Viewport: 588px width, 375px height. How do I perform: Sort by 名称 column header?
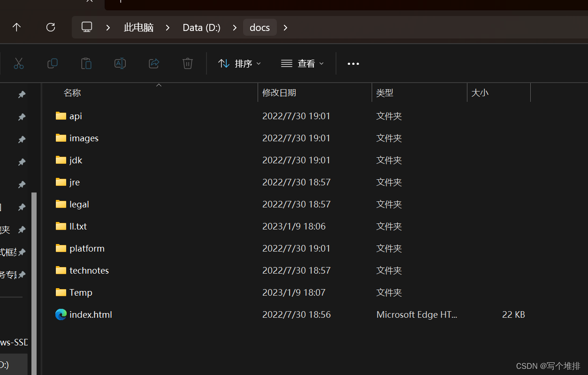[72, 93]
